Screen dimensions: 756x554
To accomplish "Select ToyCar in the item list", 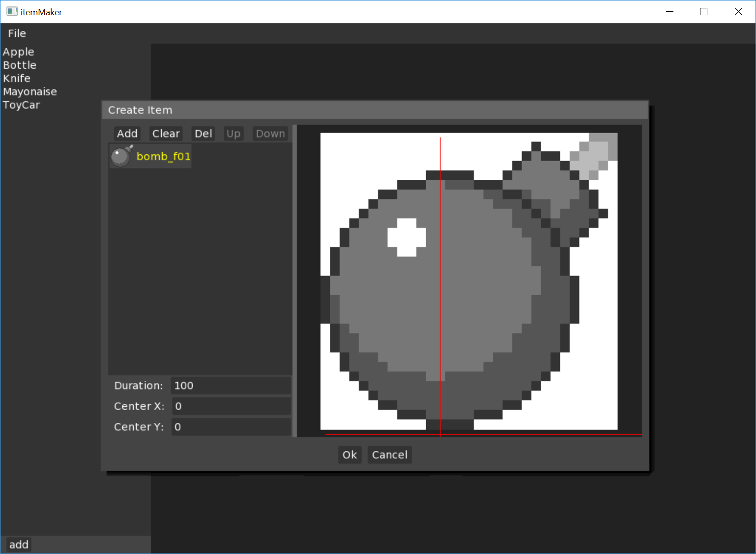I will coord(21,105).
